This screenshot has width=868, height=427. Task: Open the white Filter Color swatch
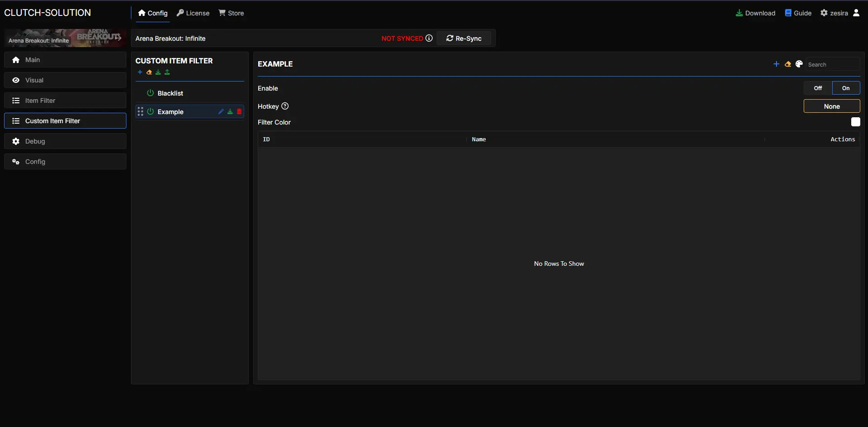855,122
